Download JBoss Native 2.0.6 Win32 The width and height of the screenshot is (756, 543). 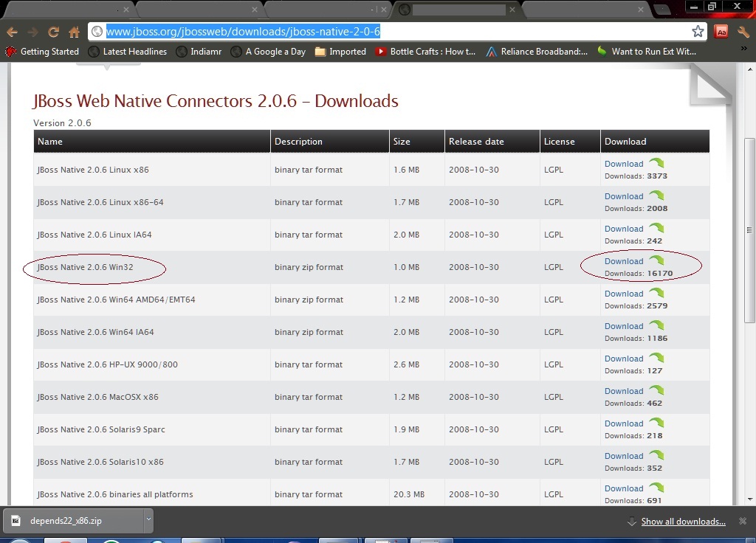click(x=624, y=261)
